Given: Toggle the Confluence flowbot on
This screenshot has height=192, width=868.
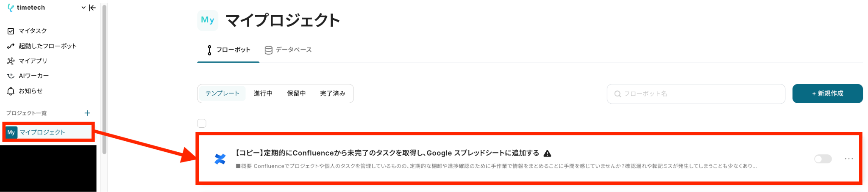Looking at the screenshot, I should [823, 159].
